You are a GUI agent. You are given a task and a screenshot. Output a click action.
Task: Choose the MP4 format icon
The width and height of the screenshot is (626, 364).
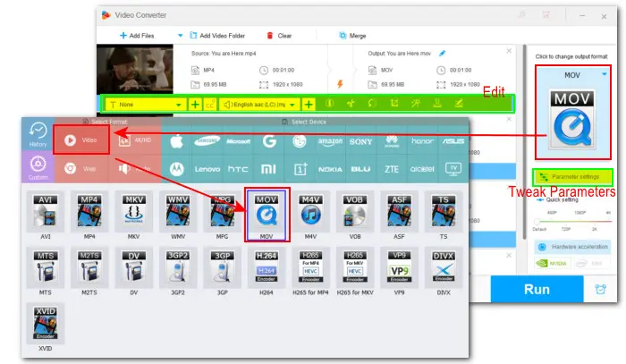pyautogui.click(x=89, y=212)
